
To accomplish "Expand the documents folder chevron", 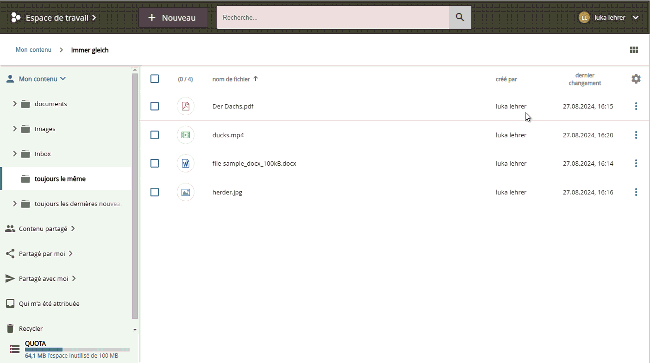I will click(15, 104).
